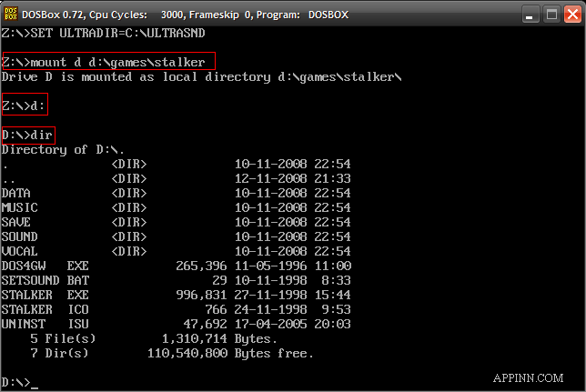Viewport: 586px width, 392px height.
Task: Click the STALKER EXE file name
Action: pos(45,296)
